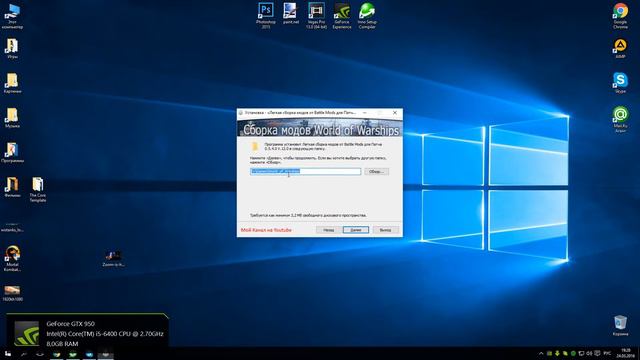The image size is (640, 360).
Task: Close the installer with the X button
Action: click(x=395, y=113)
